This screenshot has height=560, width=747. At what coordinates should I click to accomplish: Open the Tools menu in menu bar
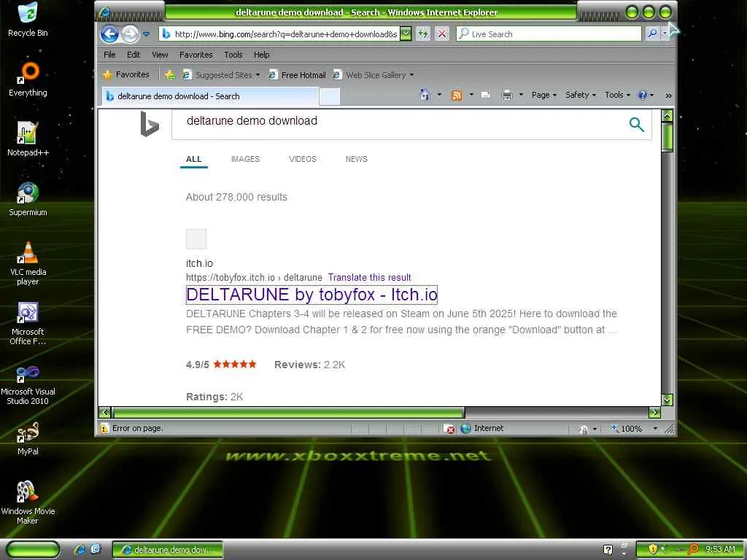point(233,55)
